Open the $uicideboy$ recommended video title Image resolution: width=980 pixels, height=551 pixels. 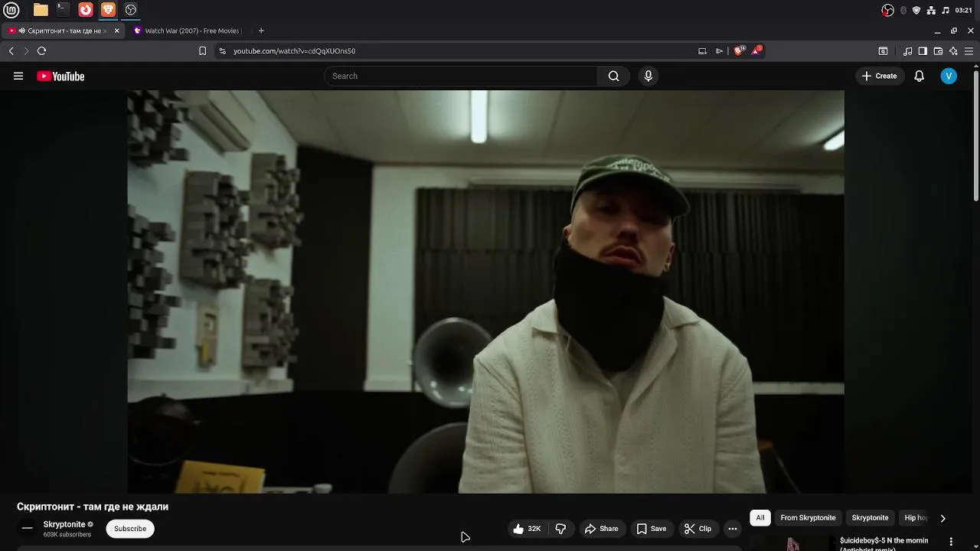(x=884, y=543)
